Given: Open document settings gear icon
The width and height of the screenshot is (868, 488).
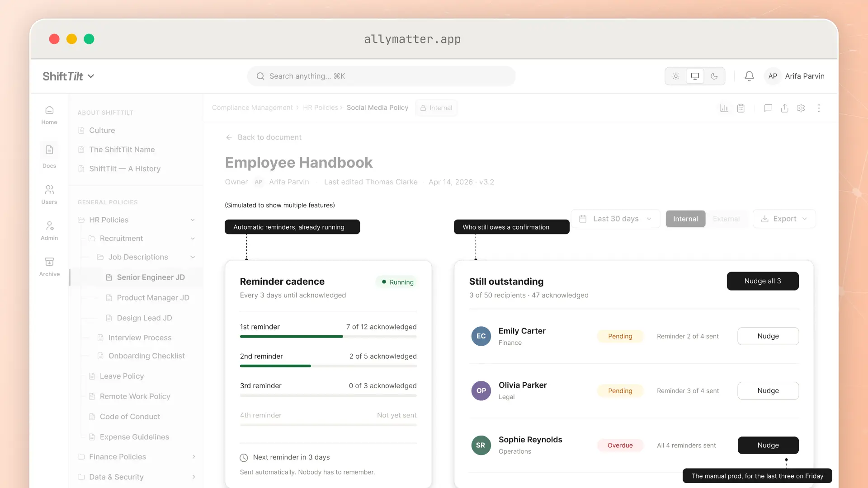Looking at the screenshot, I should pos(801,108).
